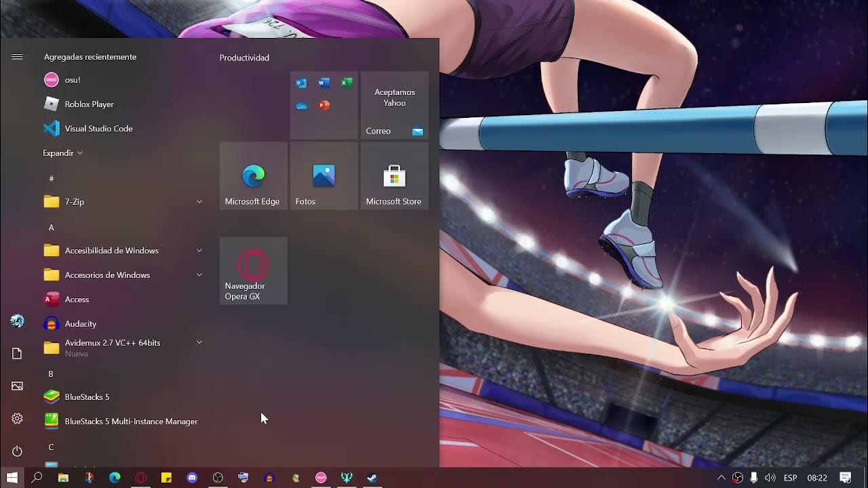This screenshot has height=488, width=868.
Task: Click the 'B' letter group header
Action: tap(51, 374)
